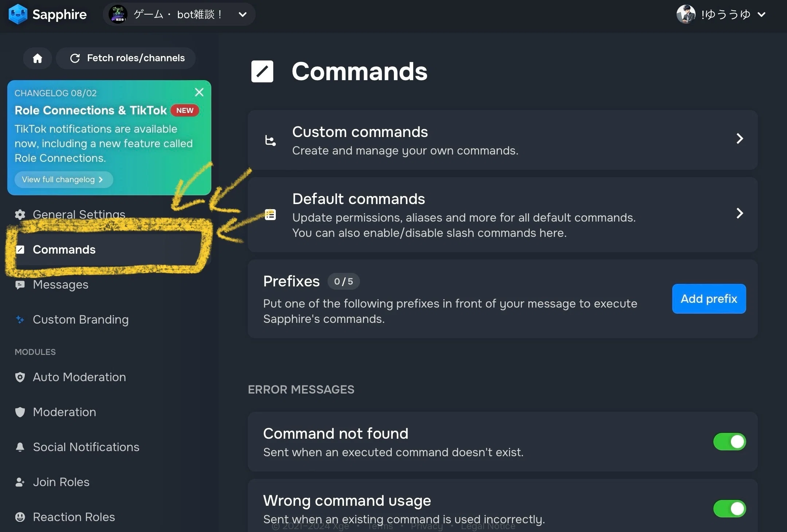
Task: Click View full changelog link
Action: tap(64, 180)
